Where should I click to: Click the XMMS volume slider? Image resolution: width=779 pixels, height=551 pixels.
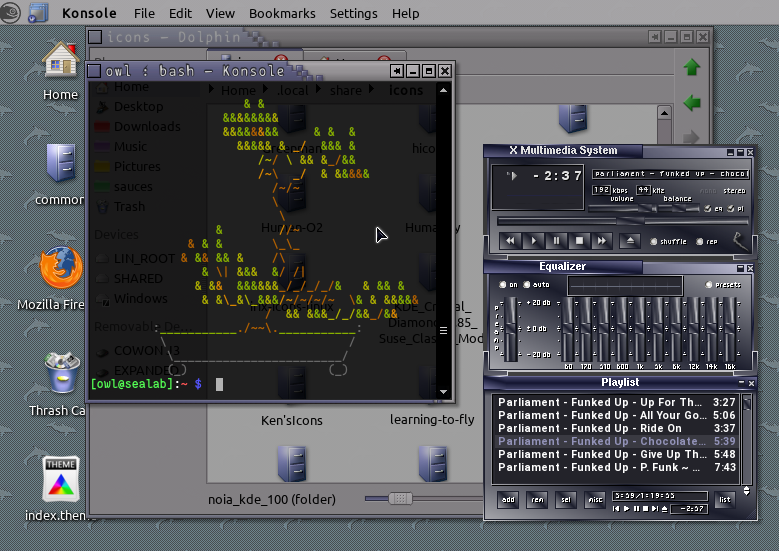[x=623, y=209]
